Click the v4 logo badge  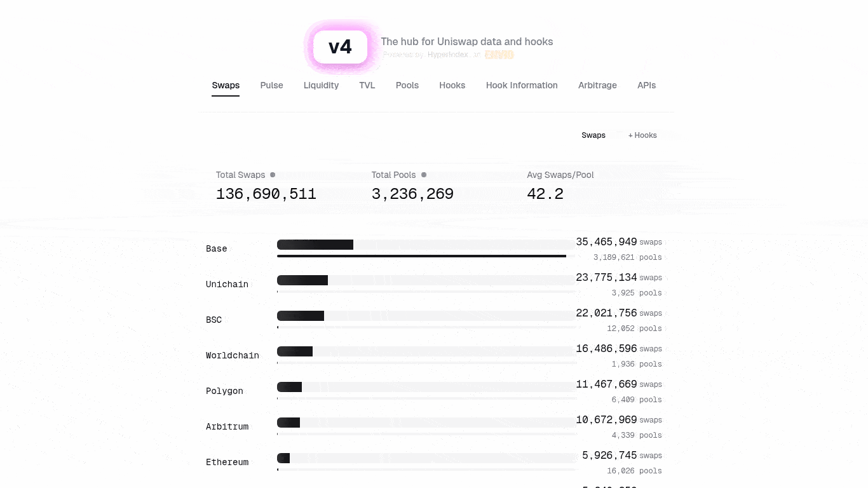[x=340, y=47]
